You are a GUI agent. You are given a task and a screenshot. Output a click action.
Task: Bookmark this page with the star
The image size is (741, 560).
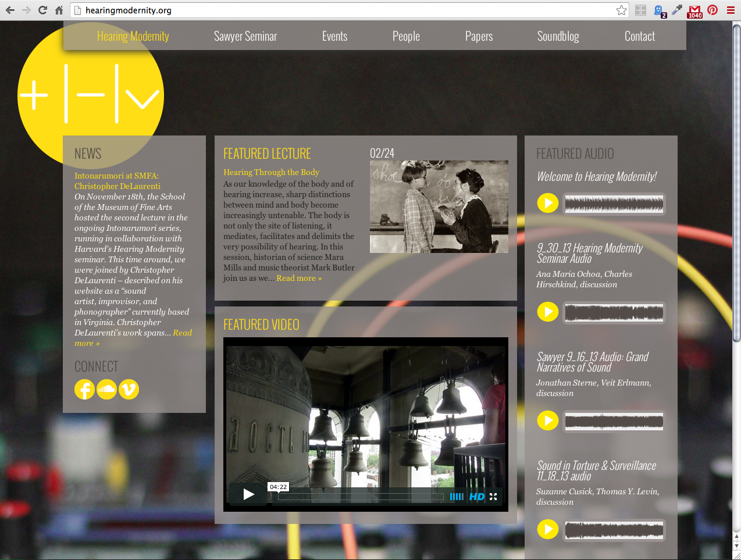click(x=622, y=10)
